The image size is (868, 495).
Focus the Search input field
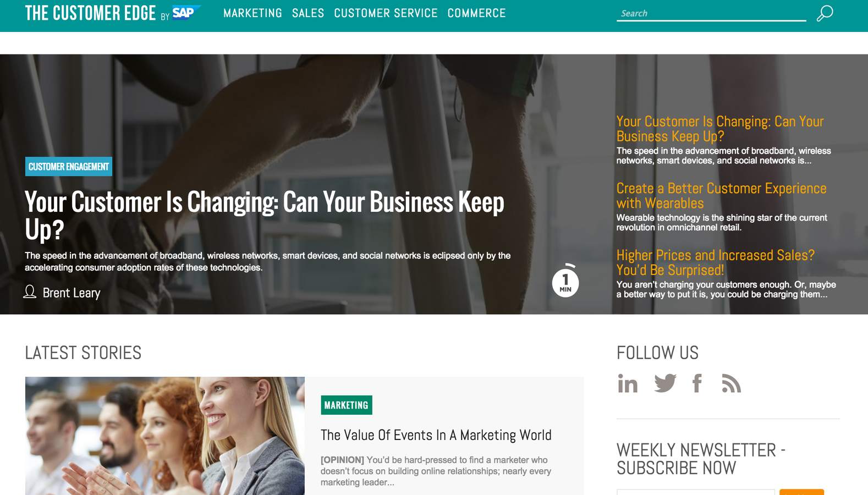point(711,13)
